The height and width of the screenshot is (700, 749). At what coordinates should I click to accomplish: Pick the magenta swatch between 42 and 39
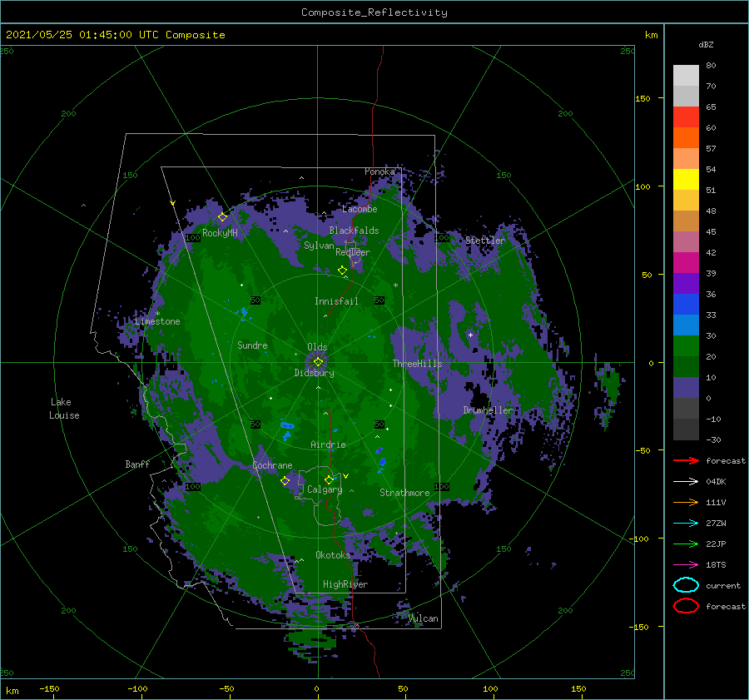pos(686,263)
